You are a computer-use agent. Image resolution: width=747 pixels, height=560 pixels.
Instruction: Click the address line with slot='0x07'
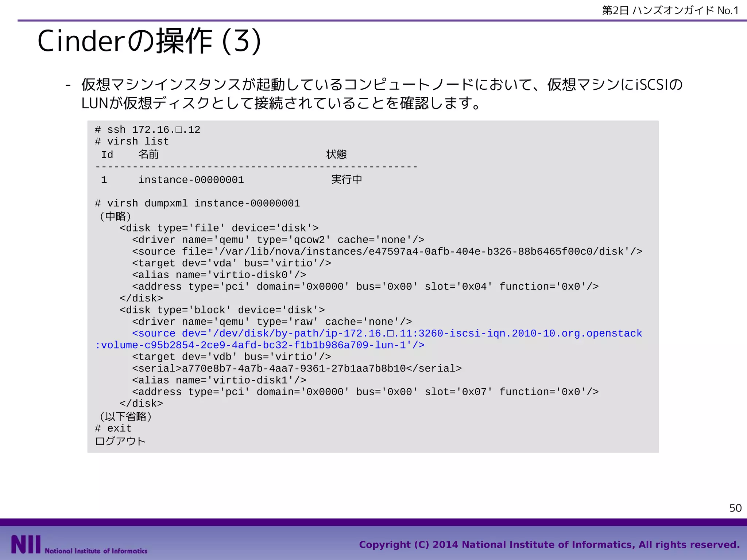pyautogui.click(x=365, y=392)
